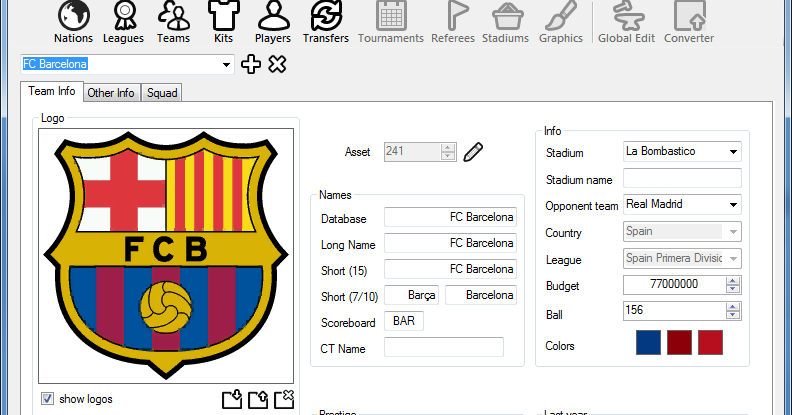Image resolution: width=792 pixels, height=415 pixels.
Task: Remove logo image icon
Action: click(284, 399)
